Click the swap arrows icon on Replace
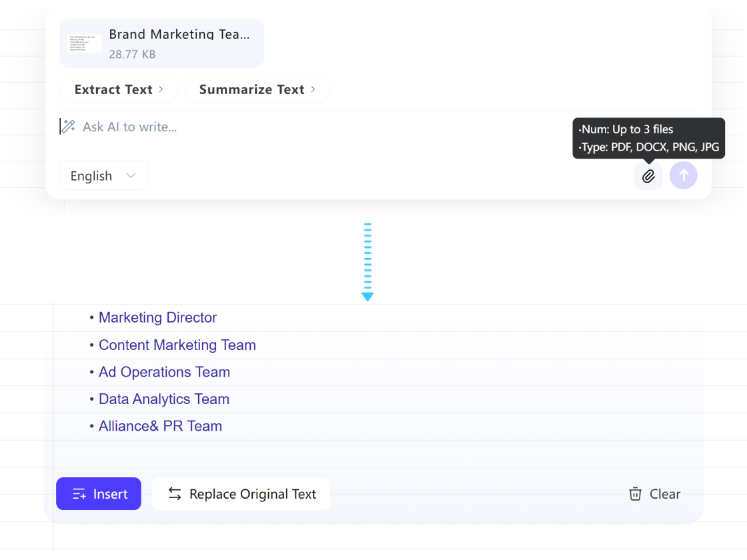This screenshot has width=747, height=560. pyautogui.click(x=175, y=494)
